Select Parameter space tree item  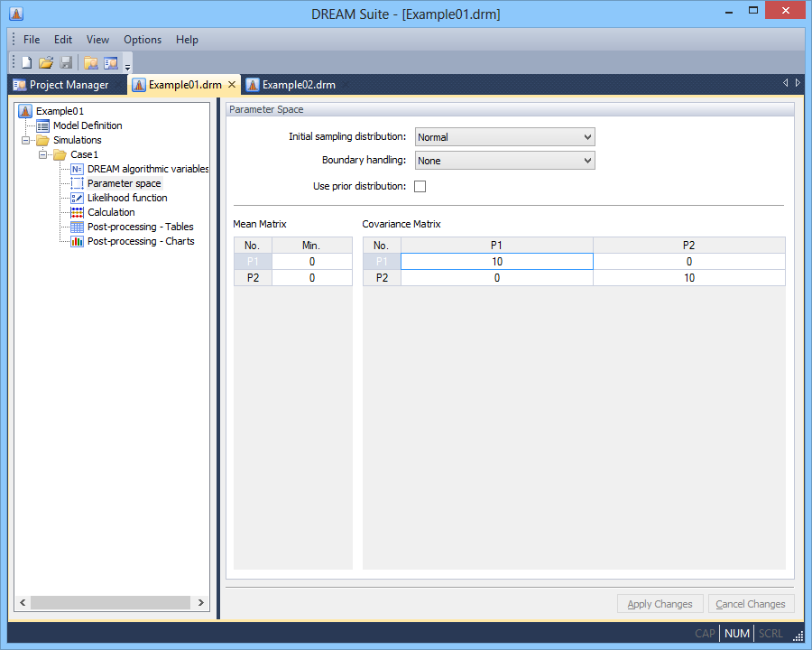125,183
